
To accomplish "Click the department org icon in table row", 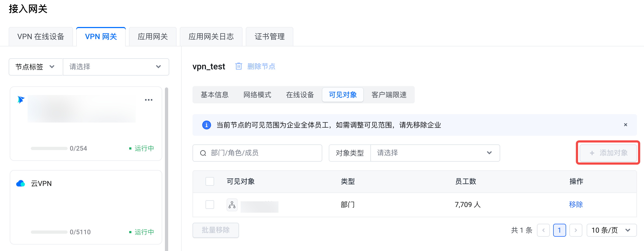I will coord(232,205).
